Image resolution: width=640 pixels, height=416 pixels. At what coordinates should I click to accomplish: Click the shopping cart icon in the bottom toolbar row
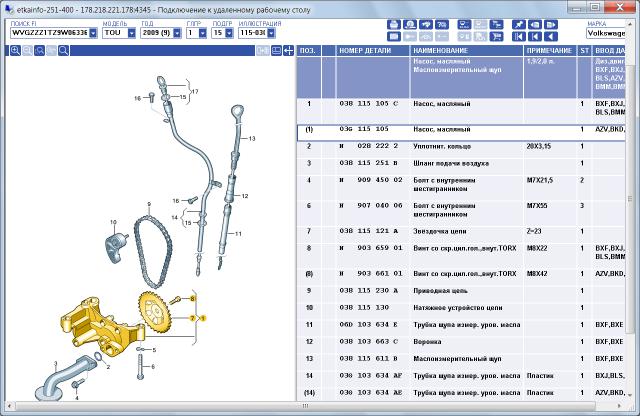496,36
